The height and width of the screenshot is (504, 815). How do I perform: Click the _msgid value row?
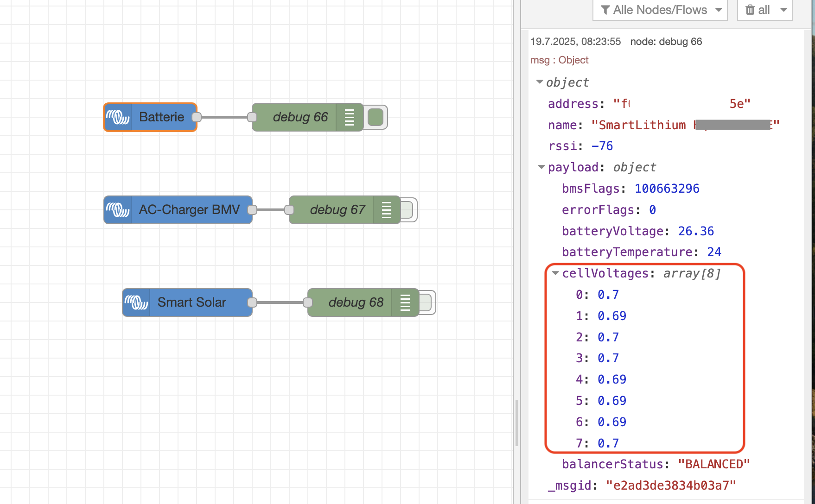(x=642, y=485)
